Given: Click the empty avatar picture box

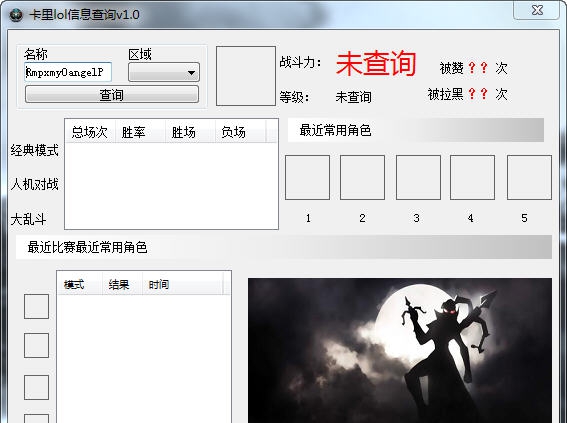Looking at the screenshot, I should (x=246, y=76).
